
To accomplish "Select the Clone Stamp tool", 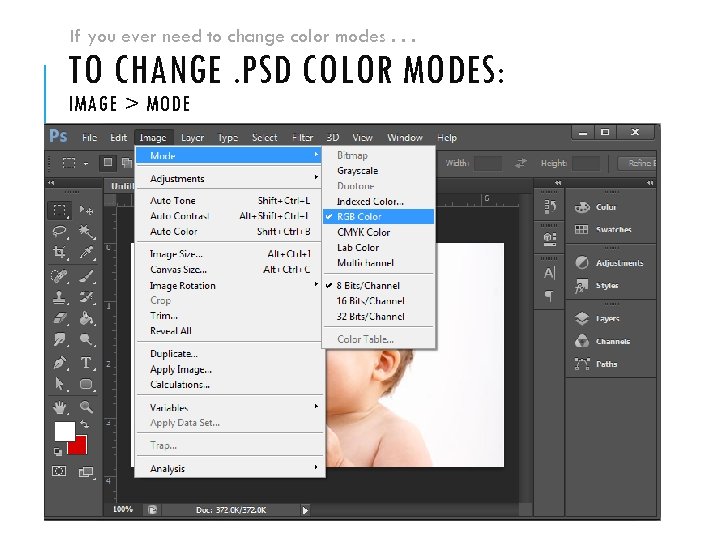I will click(x=60, y=298).
